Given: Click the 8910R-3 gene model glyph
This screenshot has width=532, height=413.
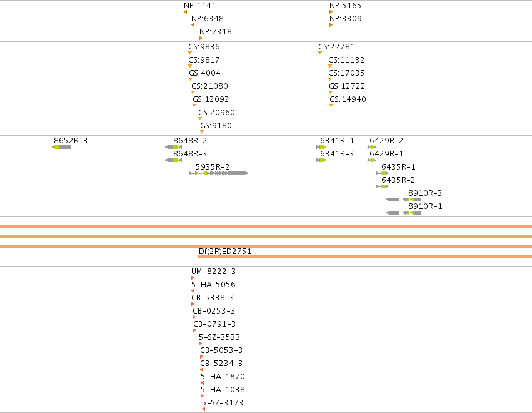Looking at the screenshot, I should click(x=459, y=200).
